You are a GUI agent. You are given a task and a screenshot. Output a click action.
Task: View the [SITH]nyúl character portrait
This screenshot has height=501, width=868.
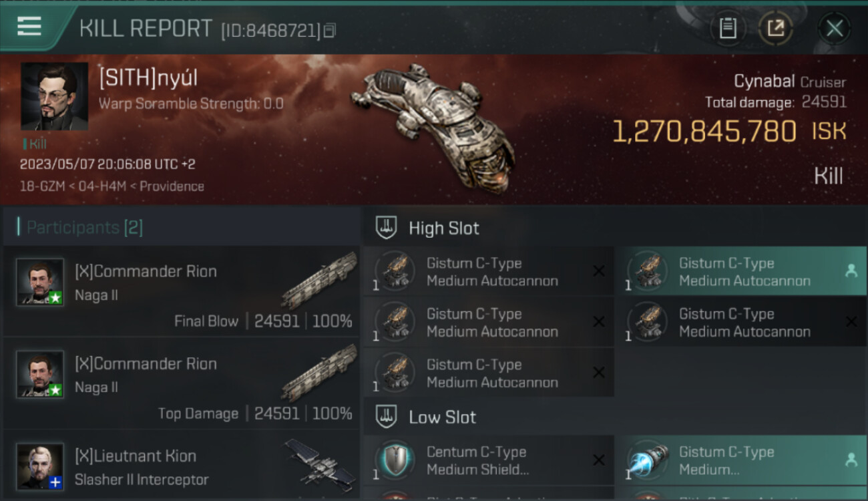54,96
